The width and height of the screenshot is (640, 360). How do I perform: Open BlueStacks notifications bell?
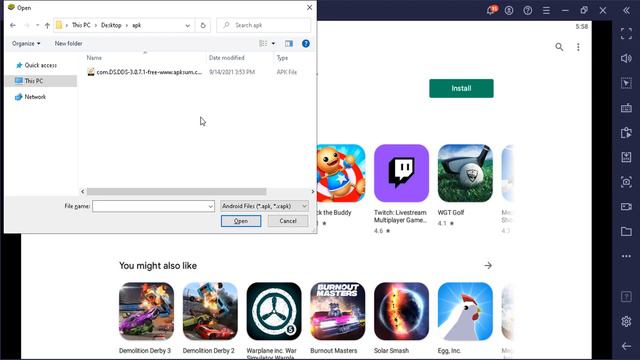[x=491, y=10]
